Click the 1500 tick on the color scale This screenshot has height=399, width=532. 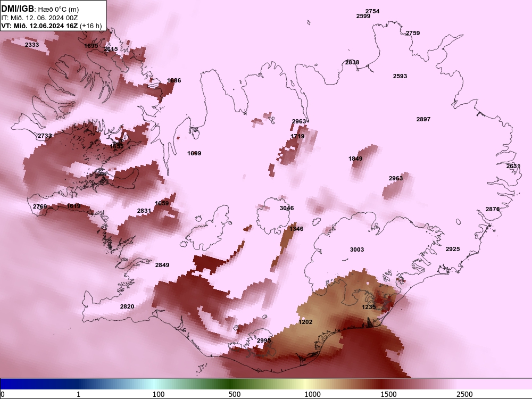tap(389, 394)
